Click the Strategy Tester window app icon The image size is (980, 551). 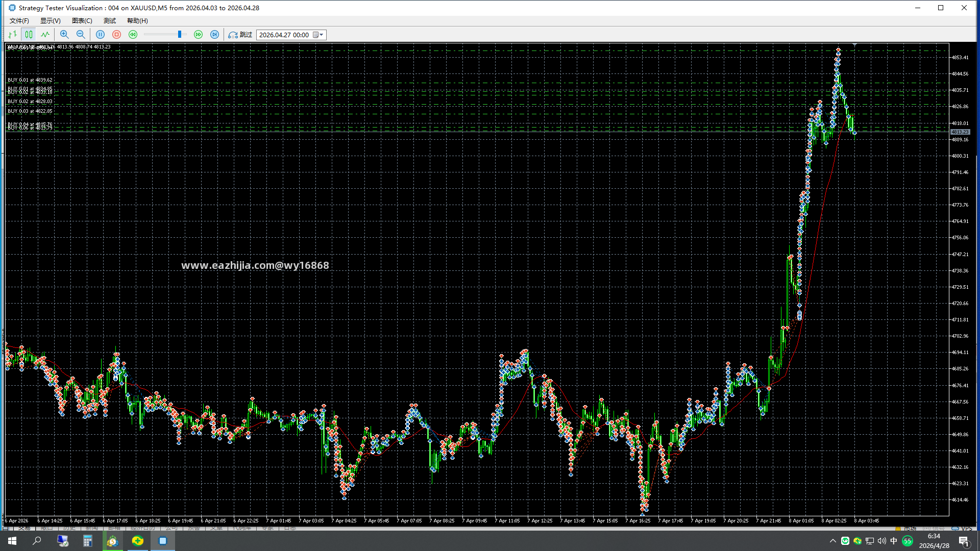(x=12, y=8)
